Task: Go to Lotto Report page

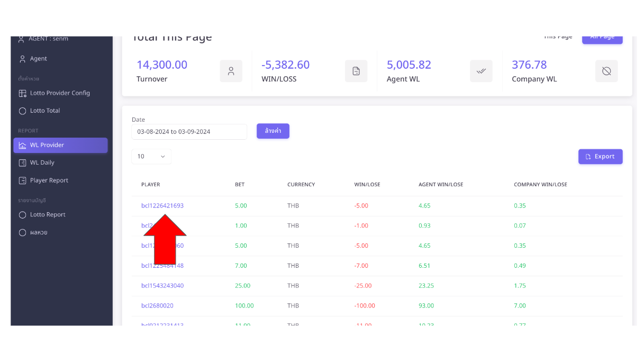Action: pyautogui.click(x=48, y=215)
